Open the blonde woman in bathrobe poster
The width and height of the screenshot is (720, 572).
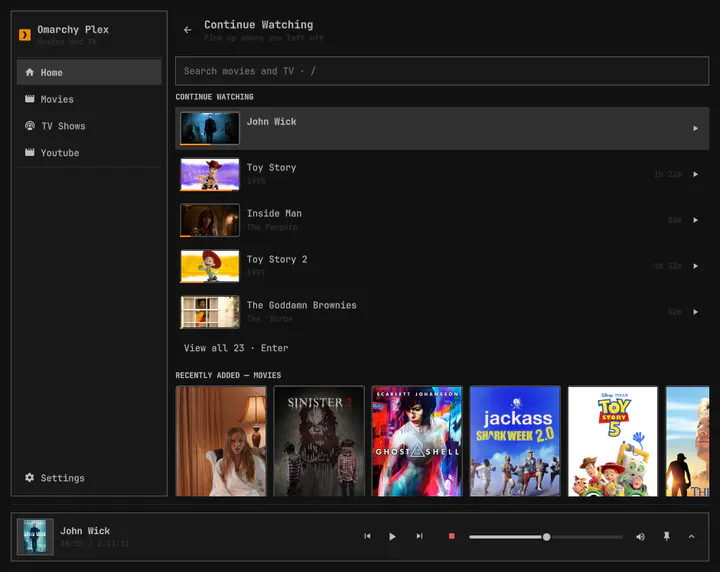(x=221, y=441)
